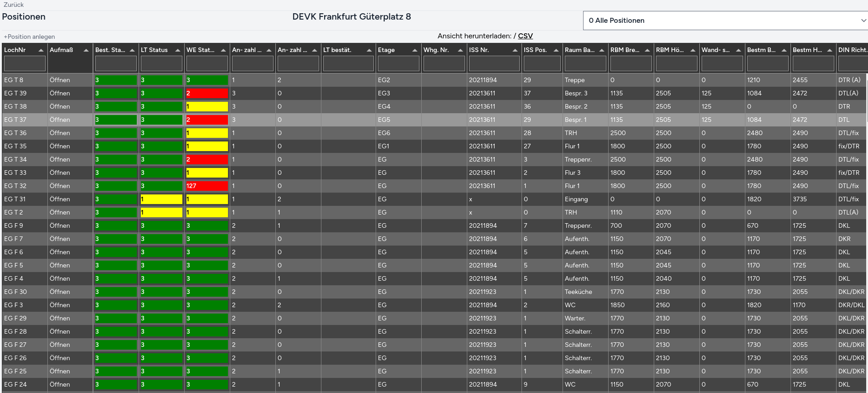Click +Position anlegen link
Viewport: 868px width, 393px height.
coord(29,37)
